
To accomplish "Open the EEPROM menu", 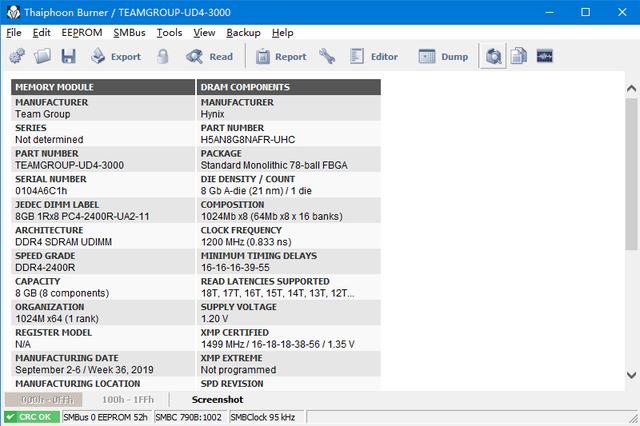I will pyautogui.click(x=81, y=32).
